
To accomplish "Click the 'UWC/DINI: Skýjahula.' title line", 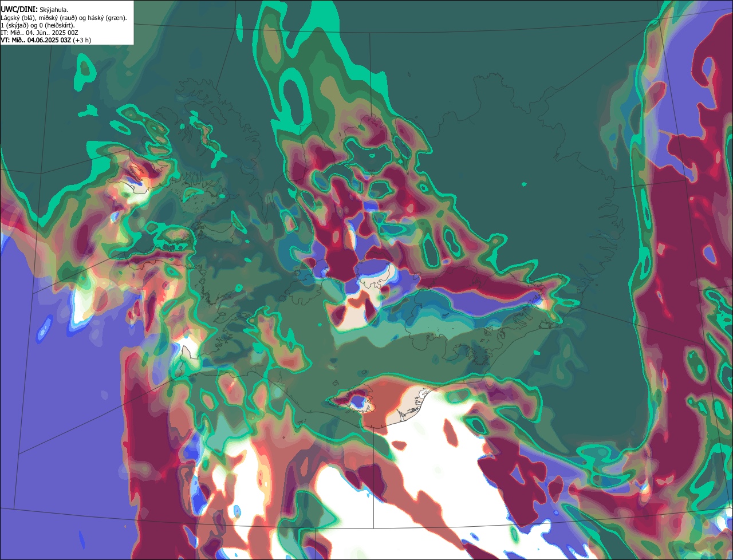I will 34,9.
